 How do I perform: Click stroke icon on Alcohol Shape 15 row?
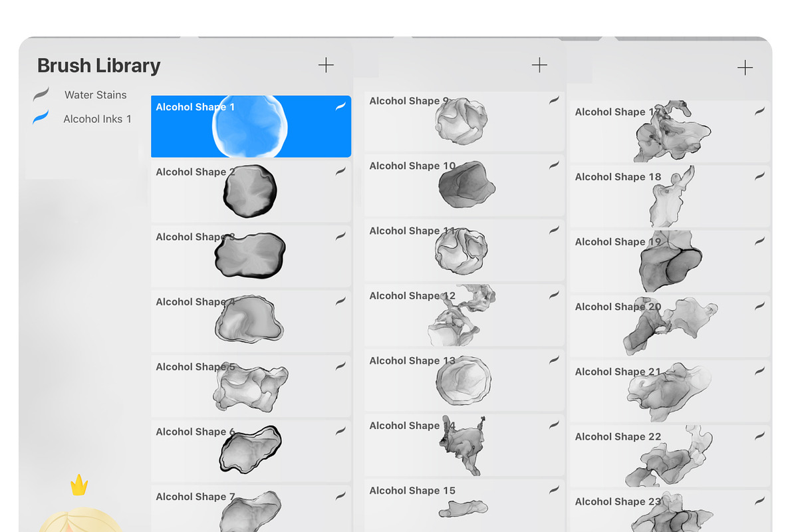pos(554,490)
